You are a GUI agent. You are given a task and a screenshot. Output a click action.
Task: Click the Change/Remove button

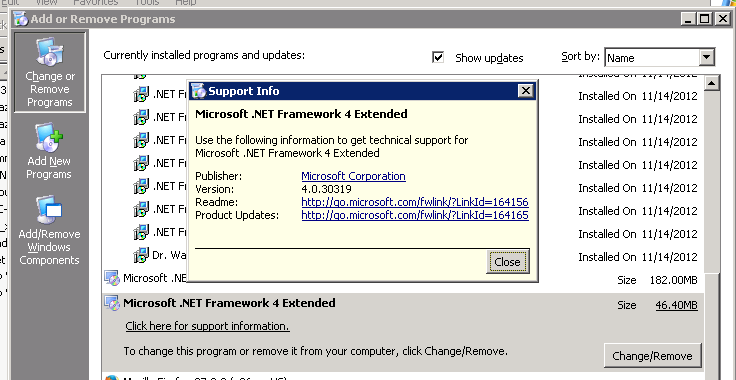point(652,356)
